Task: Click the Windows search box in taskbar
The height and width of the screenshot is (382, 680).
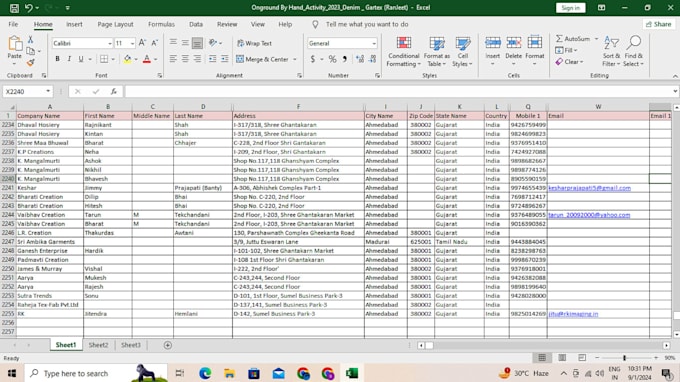Action: [x=96, y=373]
